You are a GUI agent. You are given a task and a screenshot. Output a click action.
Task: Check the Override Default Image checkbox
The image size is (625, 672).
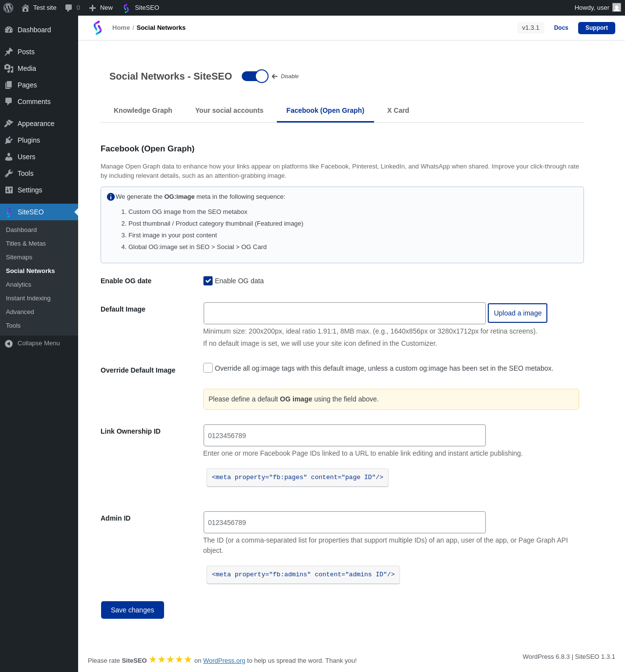tap(208, 368)
